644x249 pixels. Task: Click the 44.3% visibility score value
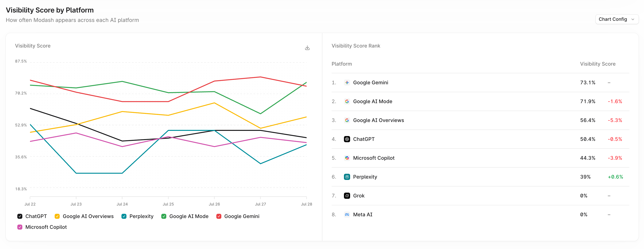click(x=587, y=158)
